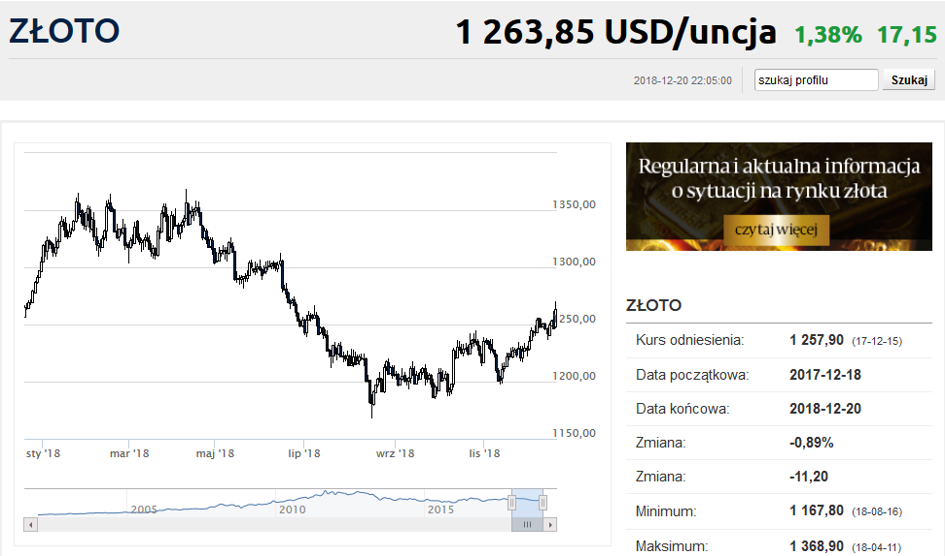Screen dimensions: 945x556
Task: Click the 'Kurs odniesienia:' label
Action: coord(690,340)
